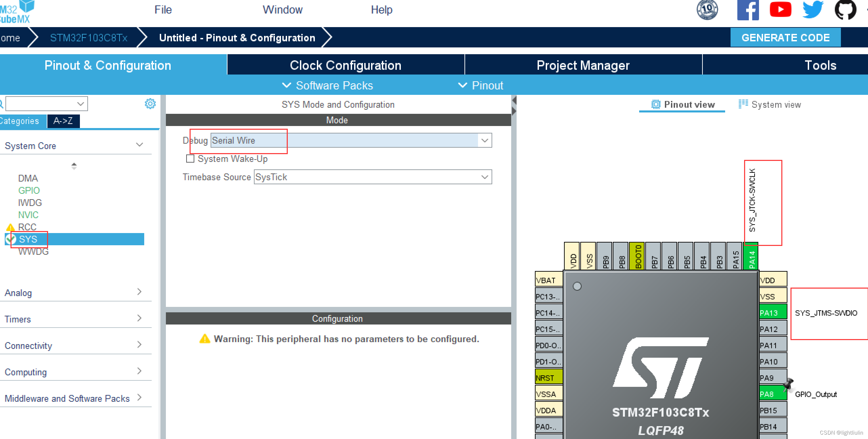This screenshot has height=439, width=868.
Task: Click the list sort up-down arrows
Action: (74, 166)
